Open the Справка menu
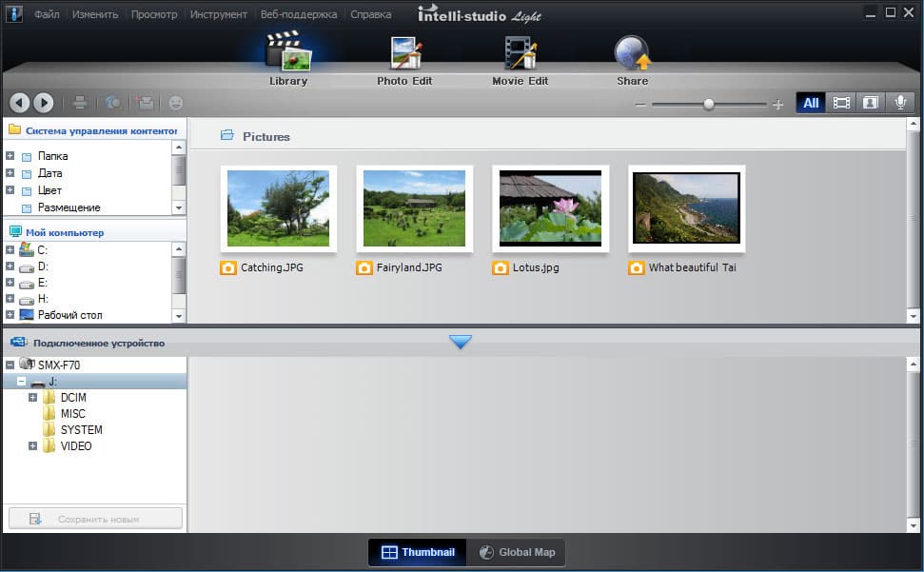Viewport: 924px width, 572px height. (371, 14)
